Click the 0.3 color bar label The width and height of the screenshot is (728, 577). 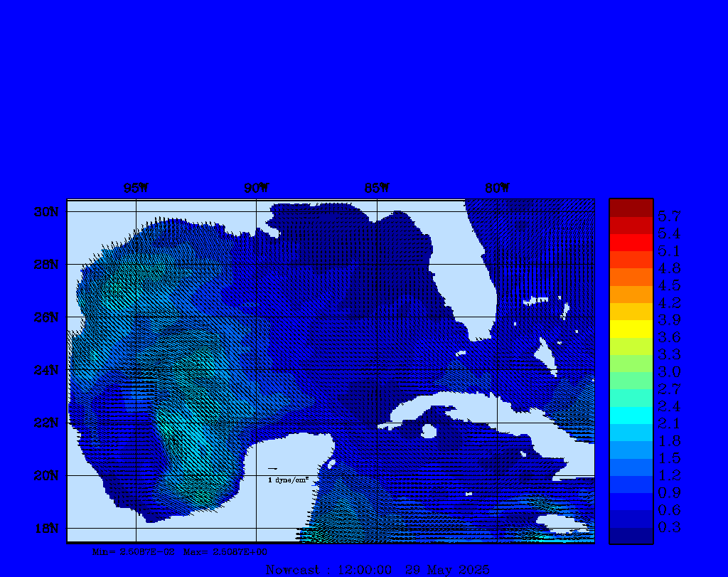(x=669, y=527)
